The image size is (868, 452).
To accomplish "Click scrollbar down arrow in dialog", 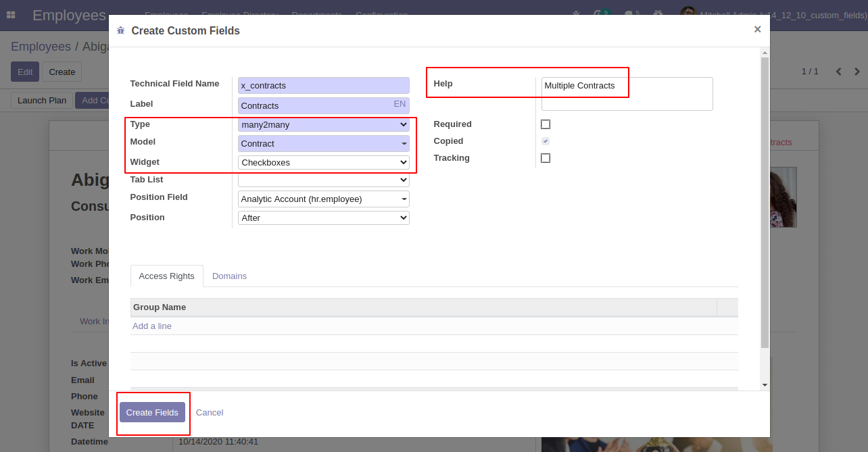I will (765, 384).
